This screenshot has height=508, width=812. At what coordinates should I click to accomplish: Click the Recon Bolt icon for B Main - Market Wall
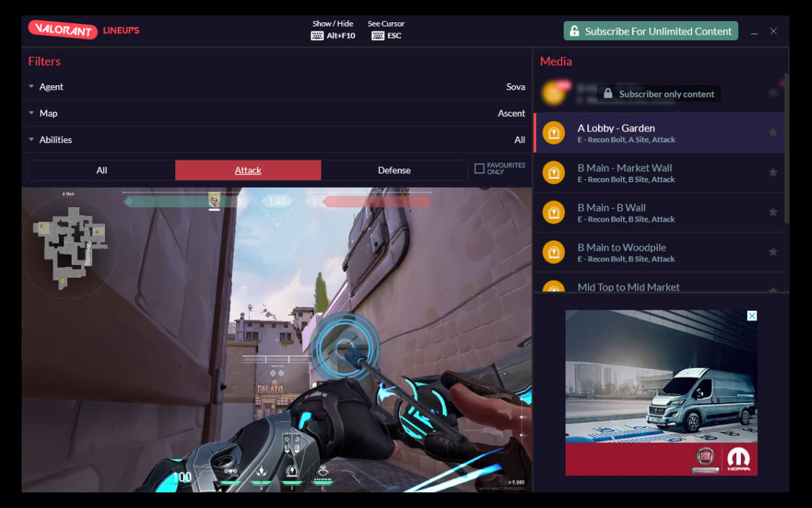554,173
